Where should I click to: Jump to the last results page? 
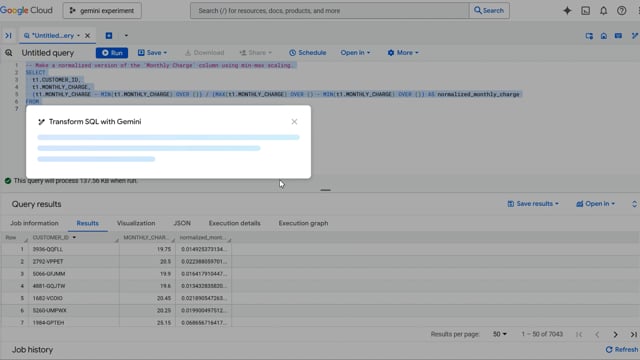coord(633,334)
